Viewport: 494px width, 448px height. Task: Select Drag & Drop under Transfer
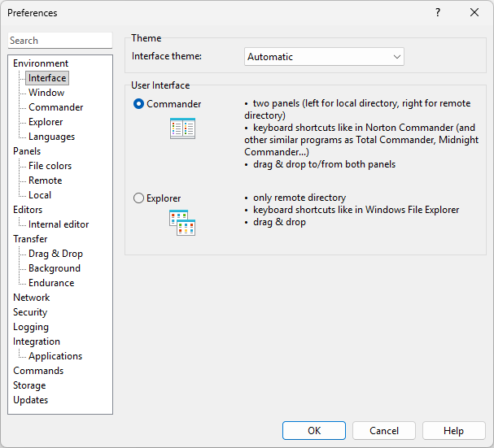[x=55, y=254]
